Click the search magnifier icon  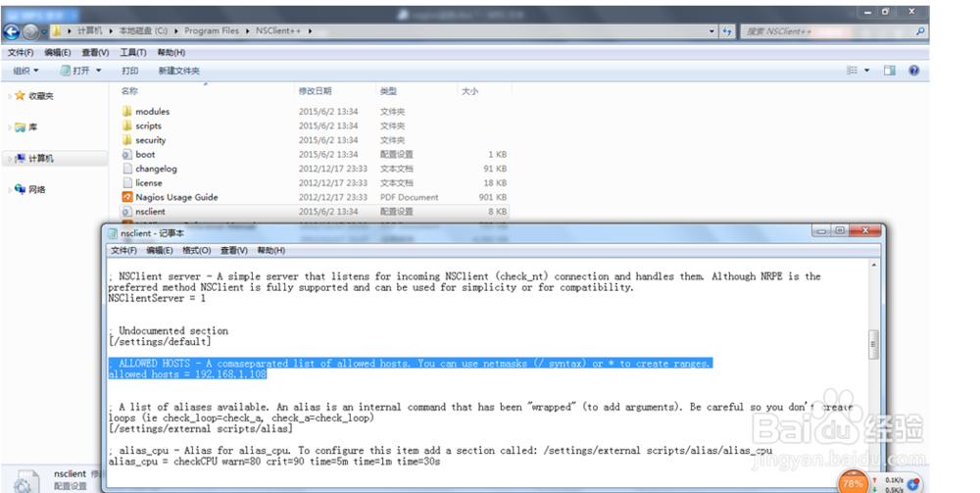pos(920,31)
